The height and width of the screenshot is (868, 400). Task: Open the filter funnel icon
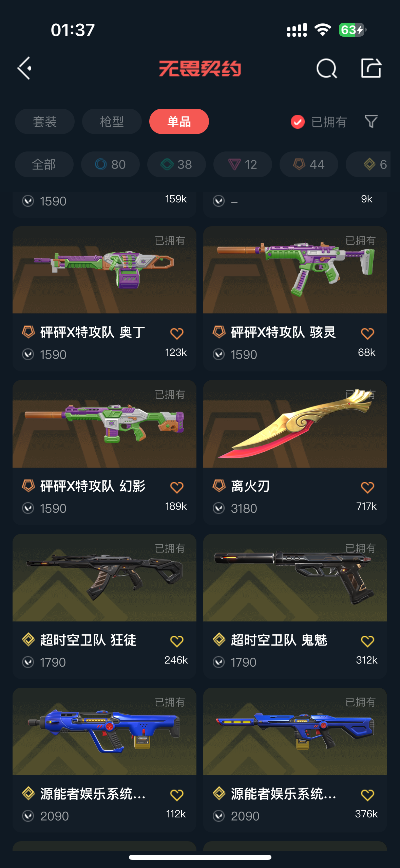[371, 121]
